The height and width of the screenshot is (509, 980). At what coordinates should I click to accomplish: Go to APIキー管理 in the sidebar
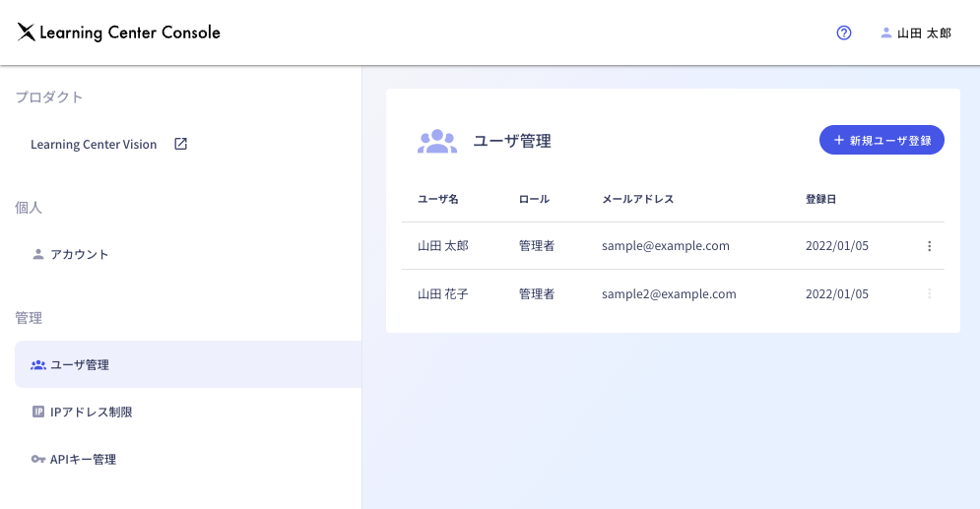83,459
